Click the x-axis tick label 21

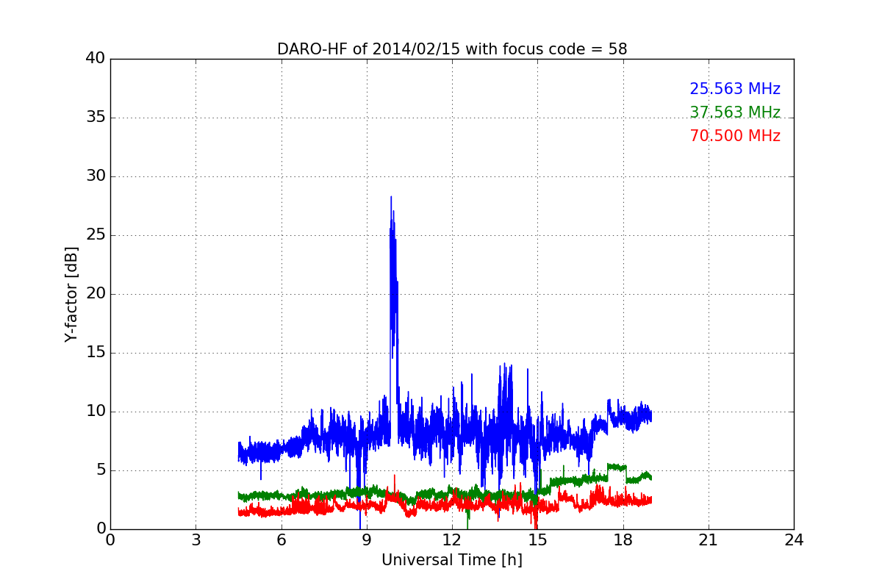click(709, 540)
